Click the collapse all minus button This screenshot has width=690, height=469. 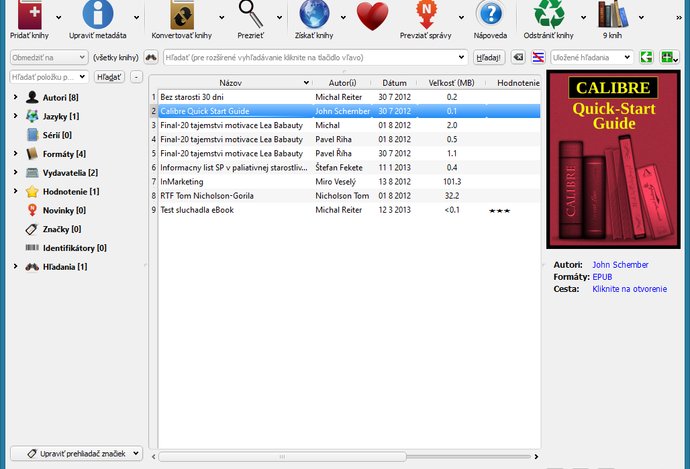[x=136, y=77]
